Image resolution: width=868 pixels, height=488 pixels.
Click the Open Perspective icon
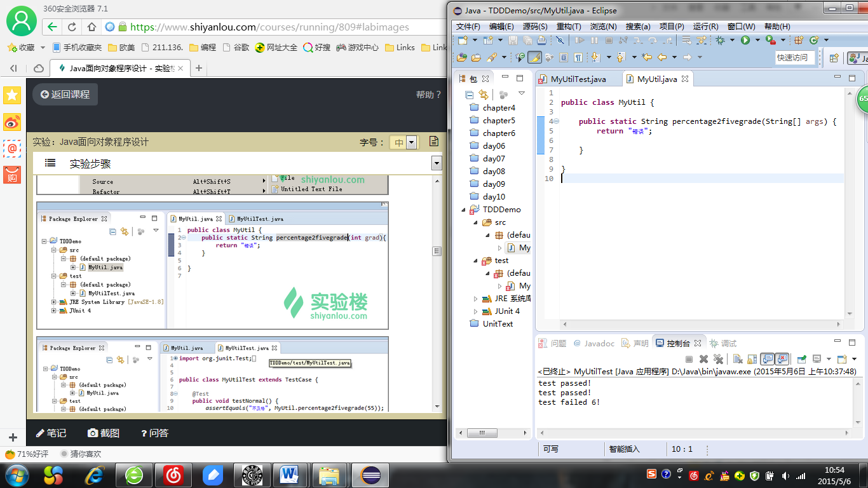click(x=834, y=58)
